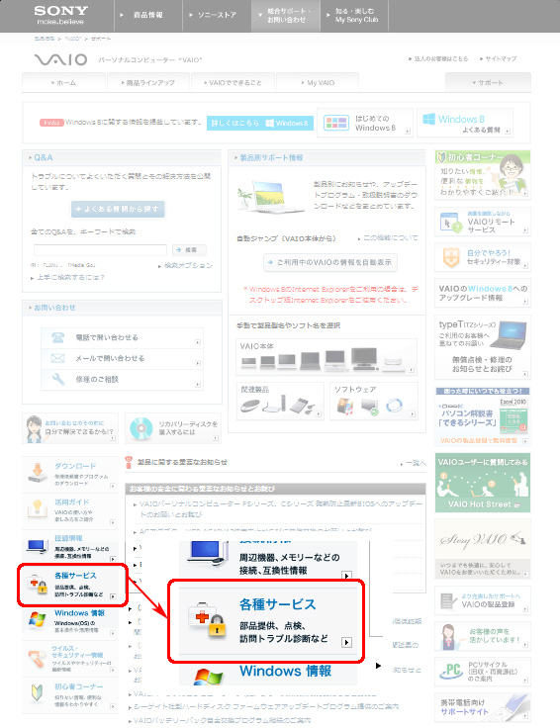
Task: Click 詳しくはこちら Windows 8 button
Action: click(260, 123)
